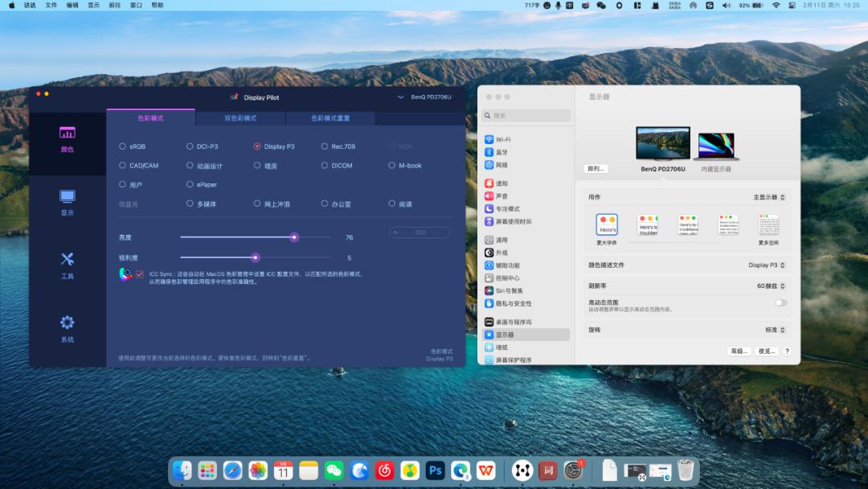868x489 pixels.
Task: Click the 亮度 brightness slider handle
Action: coord(294,237)
